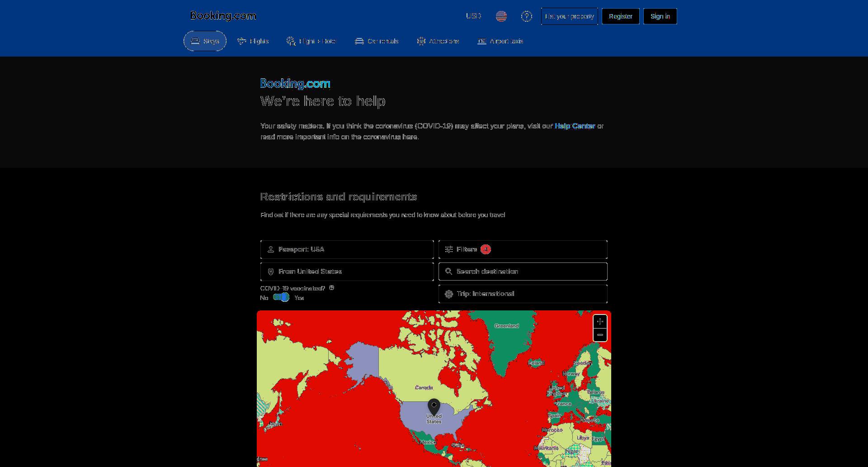Click Canada on the map
This screenshot has width=868, height=467.
[x=424, y=387]
